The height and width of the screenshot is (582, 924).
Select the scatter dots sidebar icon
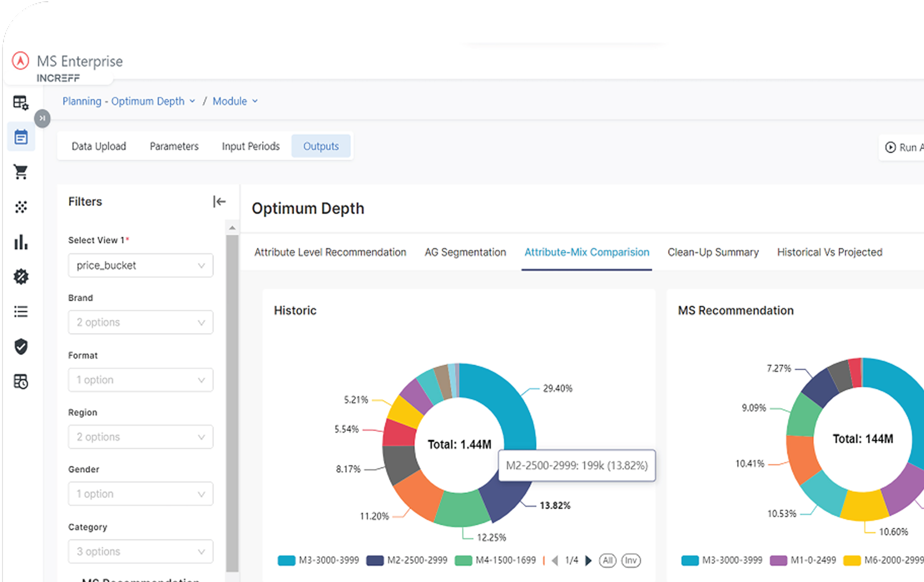[21, 207]
